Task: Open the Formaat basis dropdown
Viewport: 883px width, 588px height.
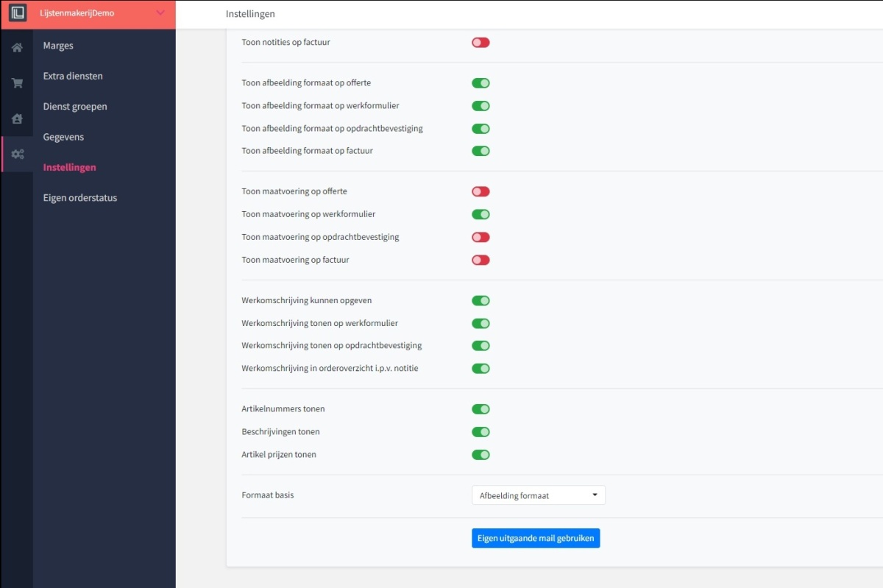Action: point(539,495)
